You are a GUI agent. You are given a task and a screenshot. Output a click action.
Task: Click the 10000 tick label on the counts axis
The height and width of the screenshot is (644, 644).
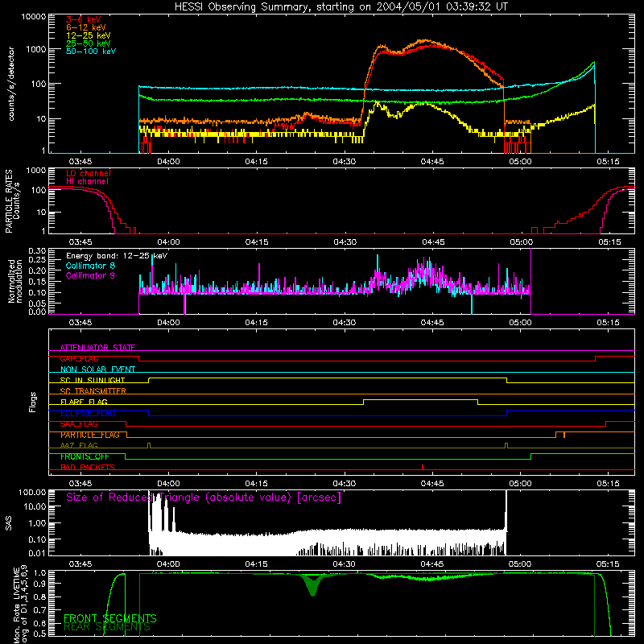[x=33, y=17]
